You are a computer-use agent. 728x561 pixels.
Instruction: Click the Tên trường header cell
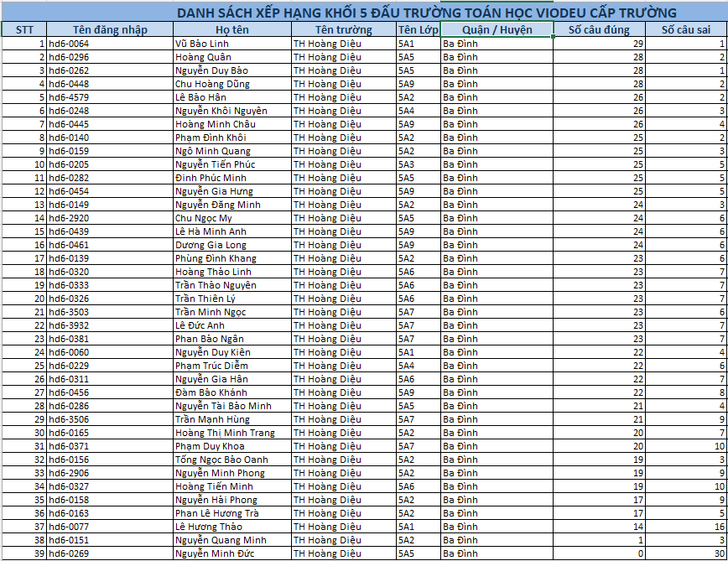click(342, 29)
